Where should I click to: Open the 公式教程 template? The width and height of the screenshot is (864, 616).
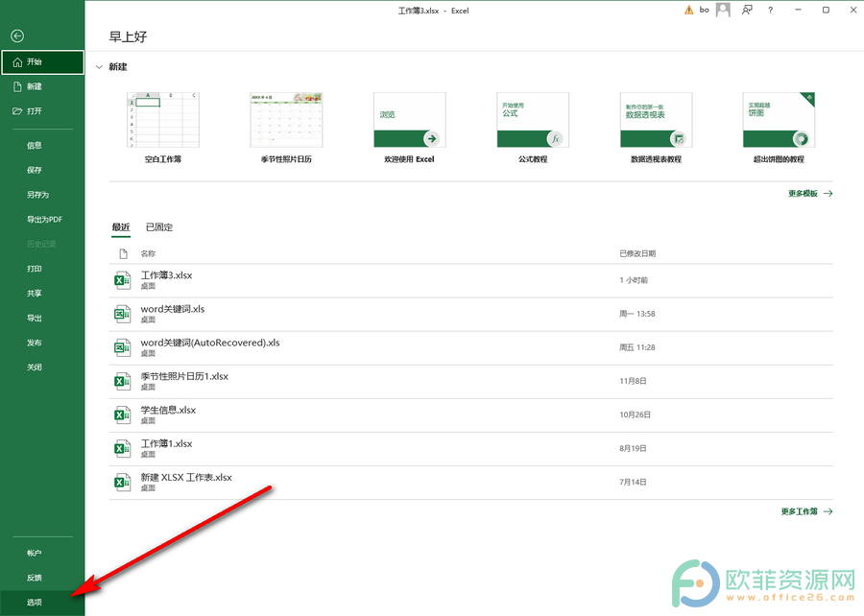(x=533, y=120)
